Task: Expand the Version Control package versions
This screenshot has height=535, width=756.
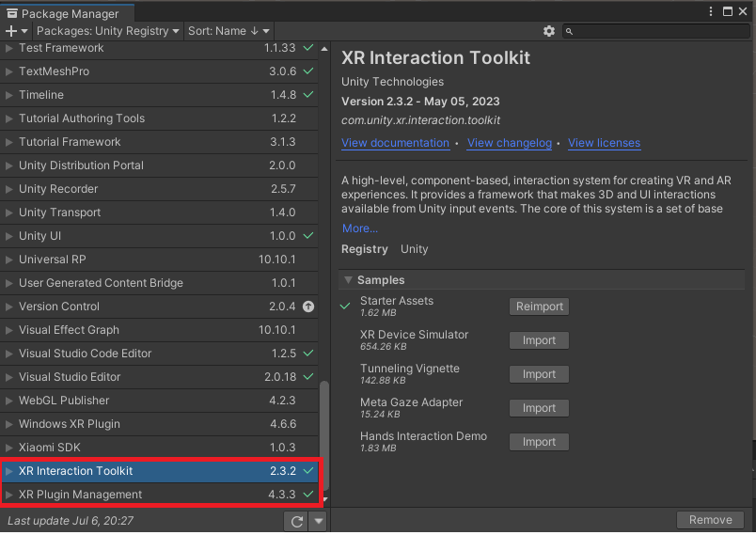Action: point(8,307)
